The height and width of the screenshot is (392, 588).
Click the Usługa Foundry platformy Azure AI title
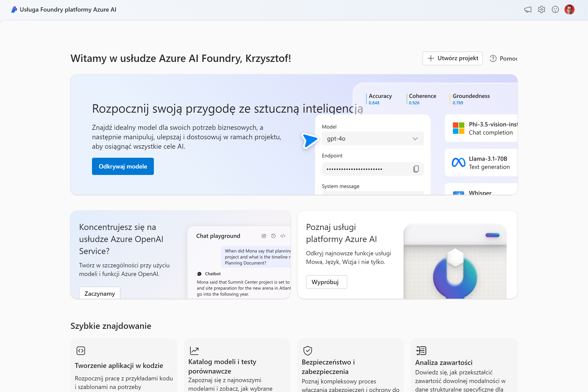pyautogui.click(x=68, y=9)
